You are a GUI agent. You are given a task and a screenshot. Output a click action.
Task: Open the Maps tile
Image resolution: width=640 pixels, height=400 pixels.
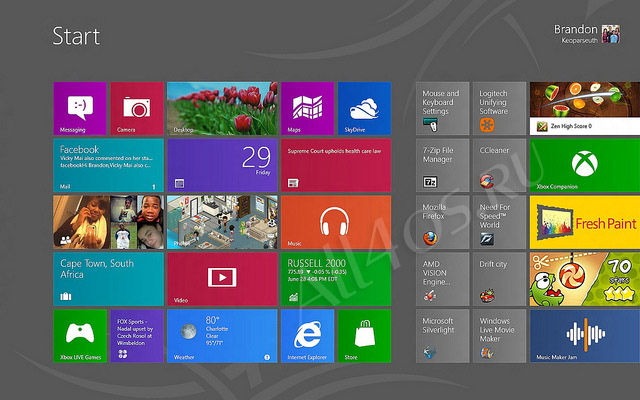(307, 108)
